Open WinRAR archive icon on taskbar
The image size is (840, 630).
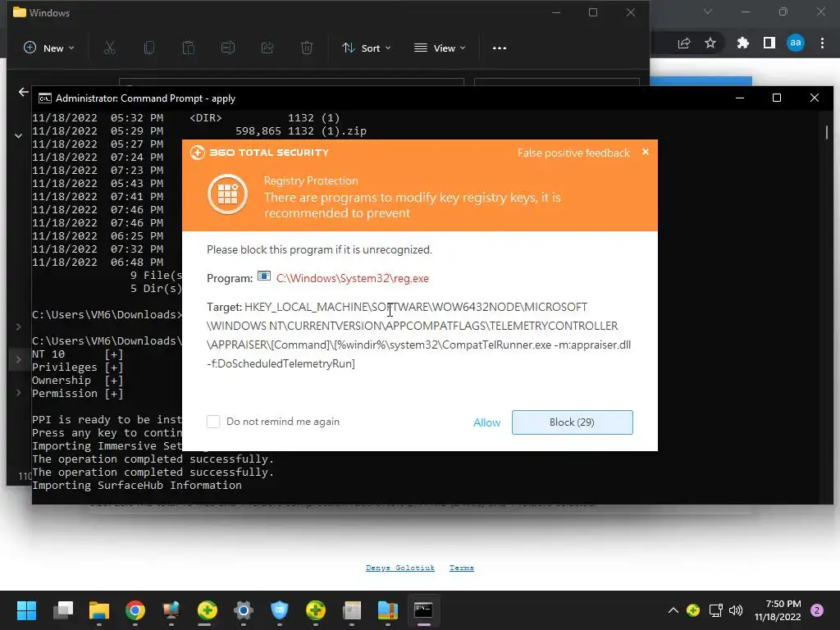[x=387, y=610]
